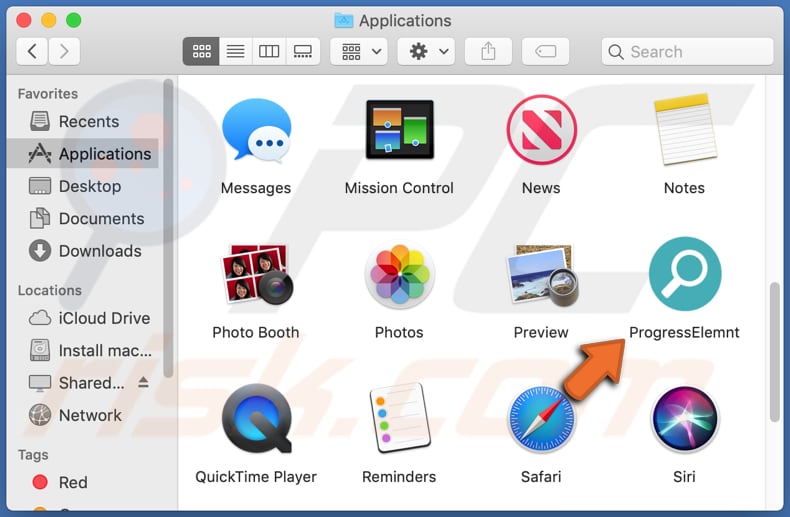Eject the Shared... volume

(x=143, y=383)
